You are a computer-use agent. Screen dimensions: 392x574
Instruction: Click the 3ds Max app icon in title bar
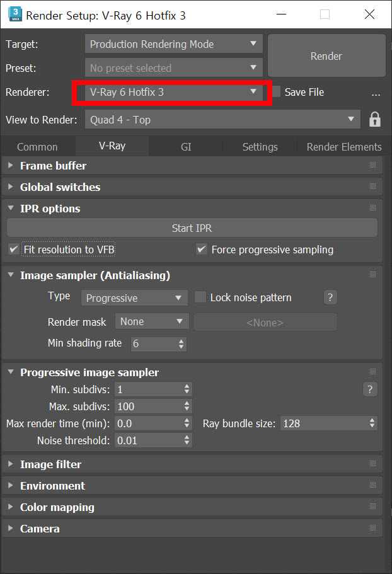pos(14,14)
